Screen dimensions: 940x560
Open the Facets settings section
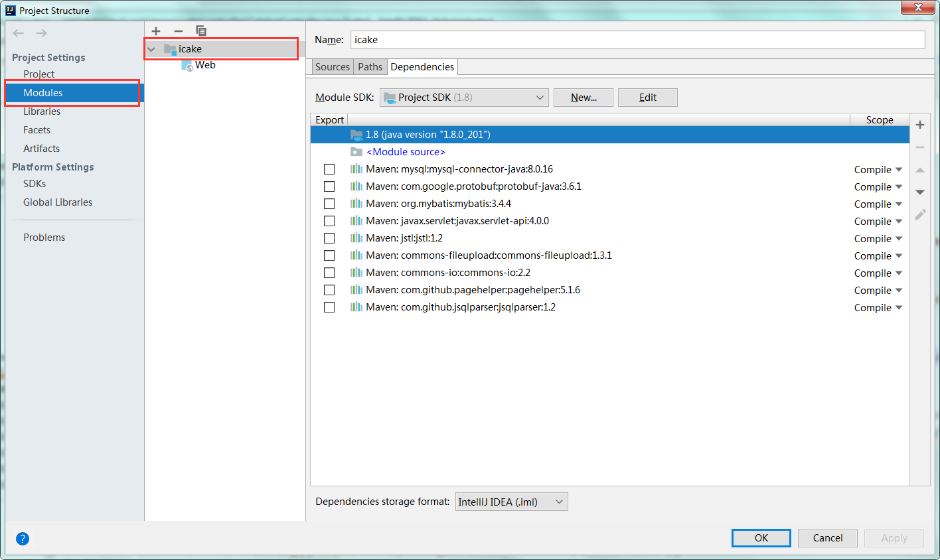click(37, 130)
